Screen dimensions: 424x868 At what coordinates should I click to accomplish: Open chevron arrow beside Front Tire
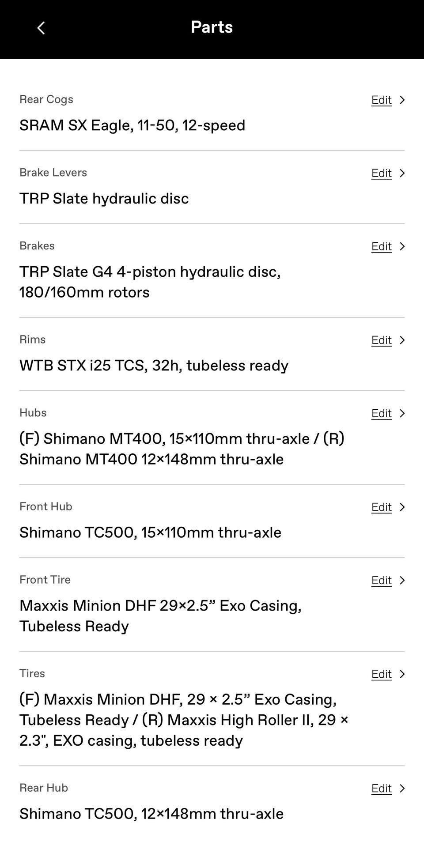(402, 581)
